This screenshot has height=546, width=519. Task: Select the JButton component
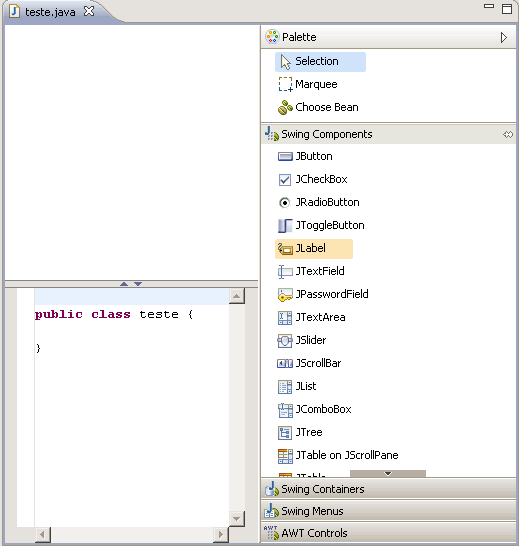(x=305, y=156)
